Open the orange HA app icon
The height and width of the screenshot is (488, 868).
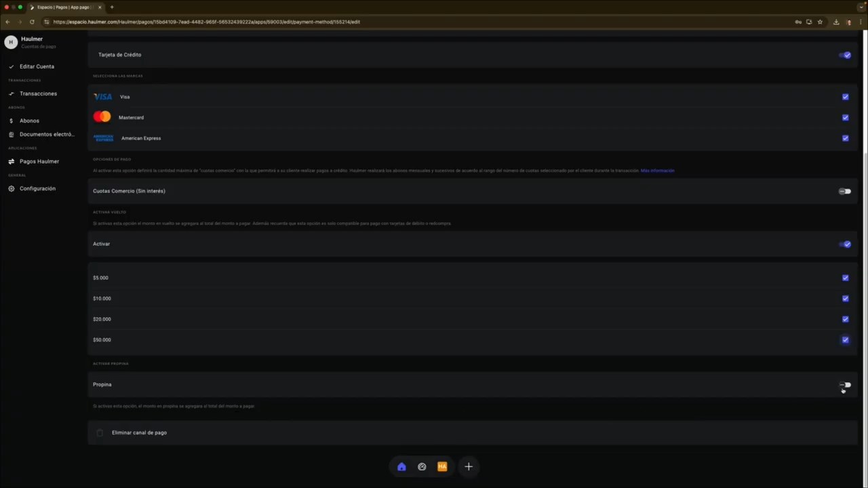tap(442, 466)
